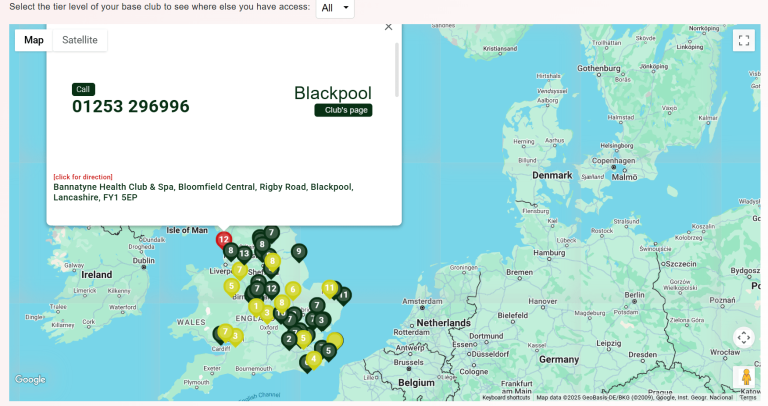The width and height of the screenshot is (768, 406).
Task: Close the Blackpool info window
Action: [388, 27]
